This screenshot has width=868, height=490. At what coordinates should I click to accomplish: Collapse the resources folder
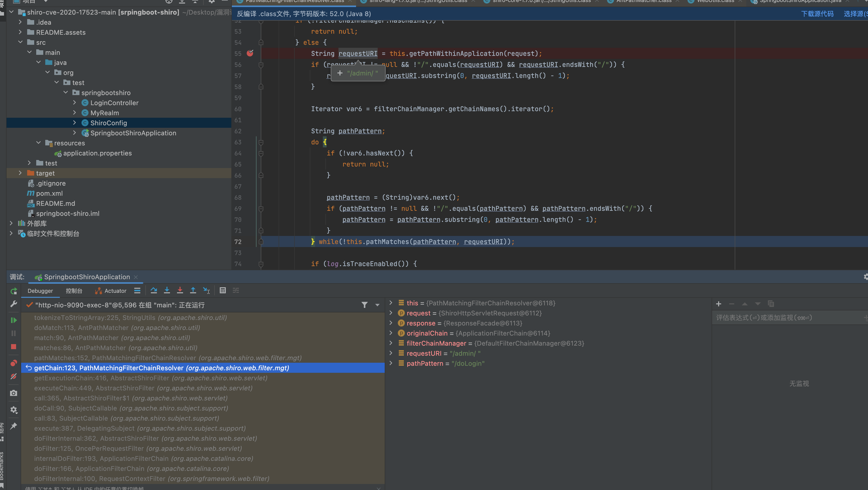coord(38,143)
